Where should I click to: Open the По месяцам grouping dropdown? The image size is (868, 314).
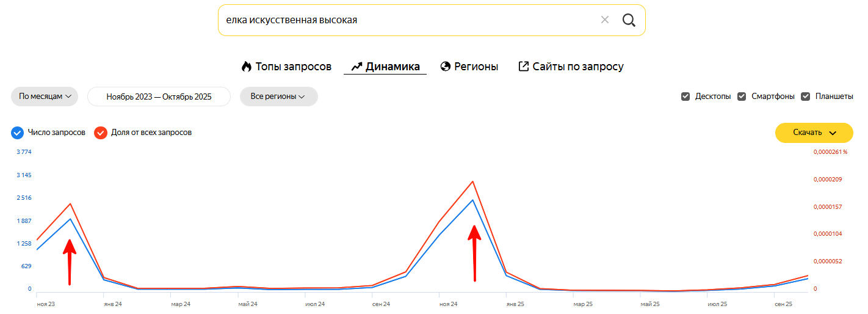click(45, 97)
